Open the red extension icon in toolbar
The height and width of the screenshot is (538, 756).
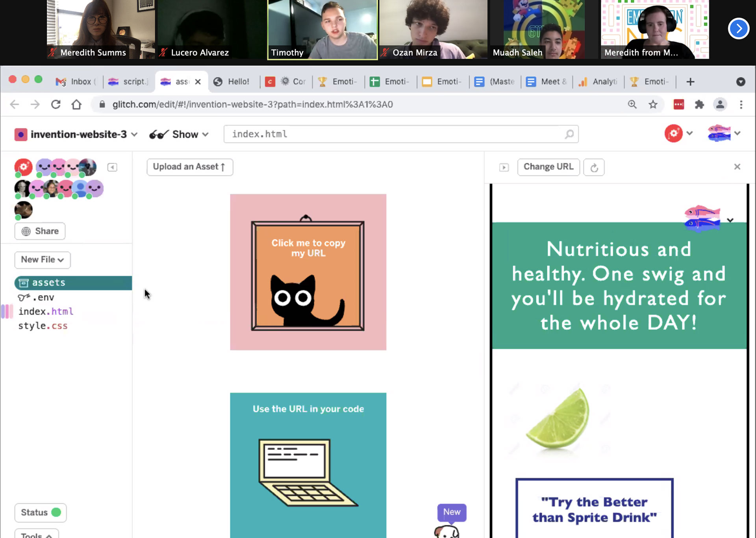tap(679, 104)
